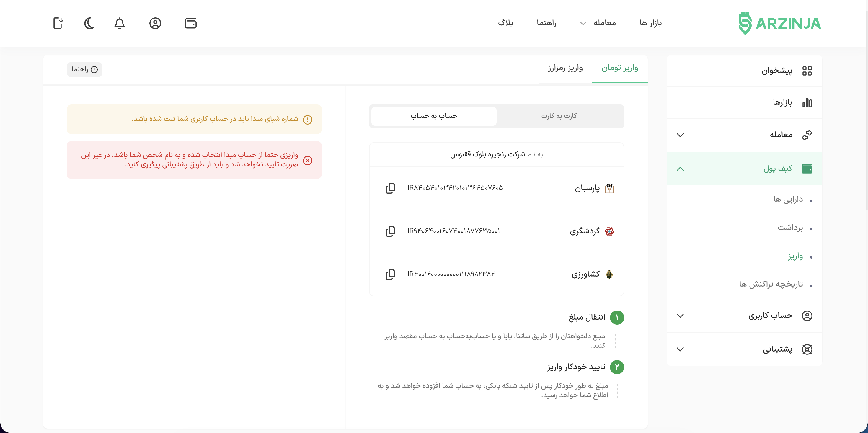Image resolution: width=868 pixels, height=433 pixels.
Task: Select the واریز تومان tab
Action: (620, 68)
